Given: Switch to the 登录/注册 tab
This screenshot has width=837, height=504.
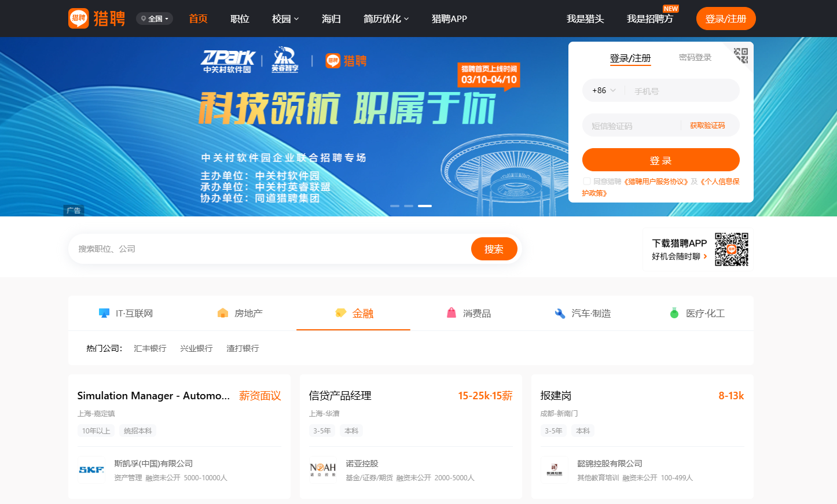Looking at the screenshot, I should 630,58.
